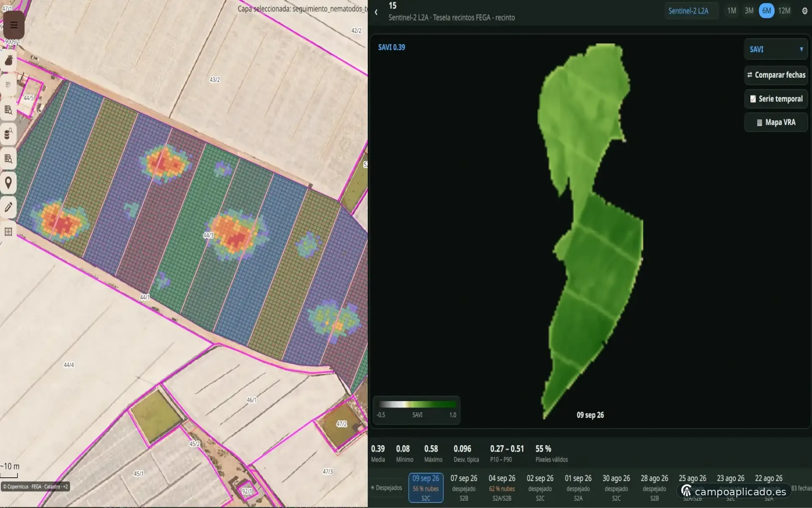Screen dimensions: 812x508
Task: Select the 28 ago 26 date tile
Action: pyautogui.click(x=654, y=488)
